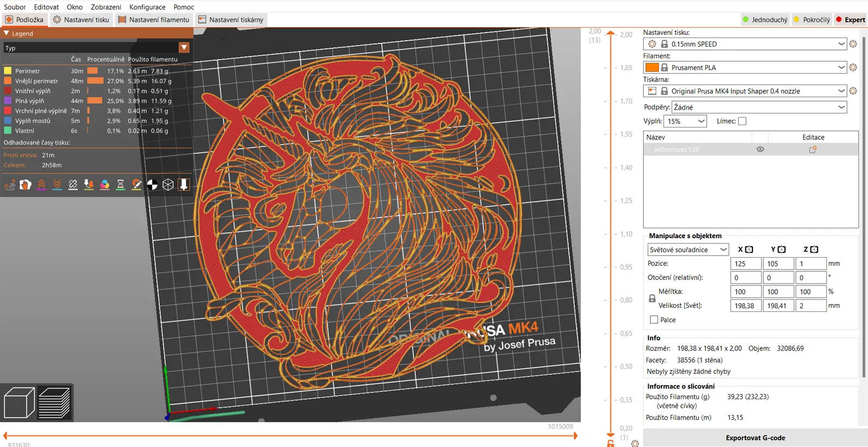868x447 pixels.
Task: Switch to layers preview icon
Action: click(x=54, y=403)
